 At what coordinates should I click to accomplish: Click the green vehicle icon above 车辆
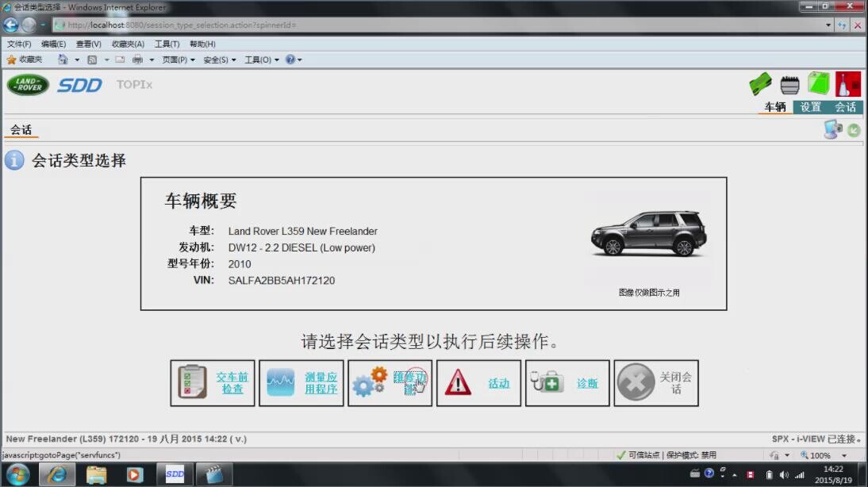[x=760, y=84]
